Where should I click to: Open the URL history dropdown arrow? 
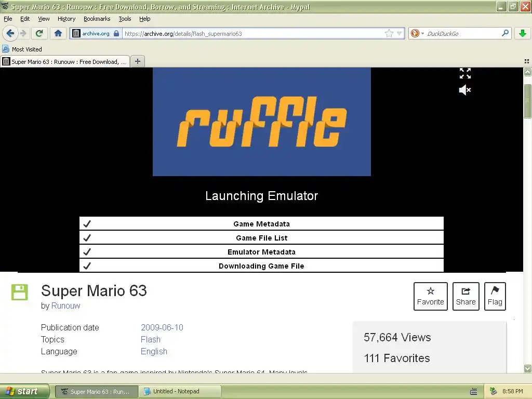pyautogui.click(x=400, y=33)
